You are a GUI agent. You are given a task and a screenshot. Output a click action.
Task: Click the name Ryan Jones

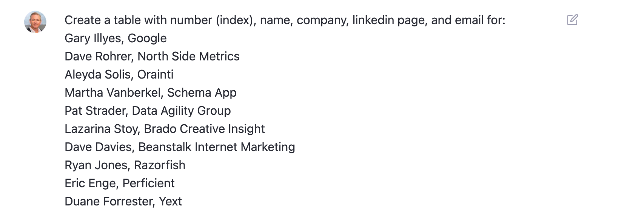point(97,165)
